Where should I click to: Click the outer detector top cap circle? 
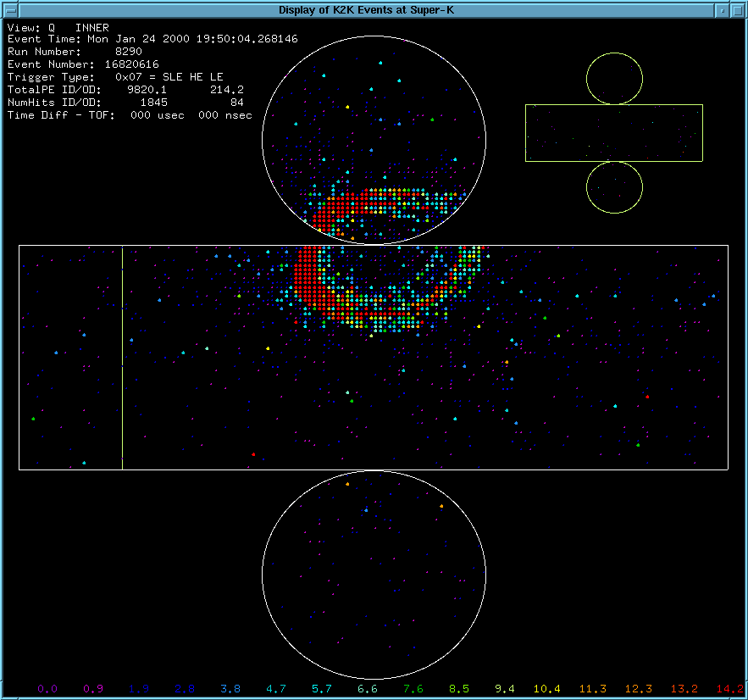[614, 79]
